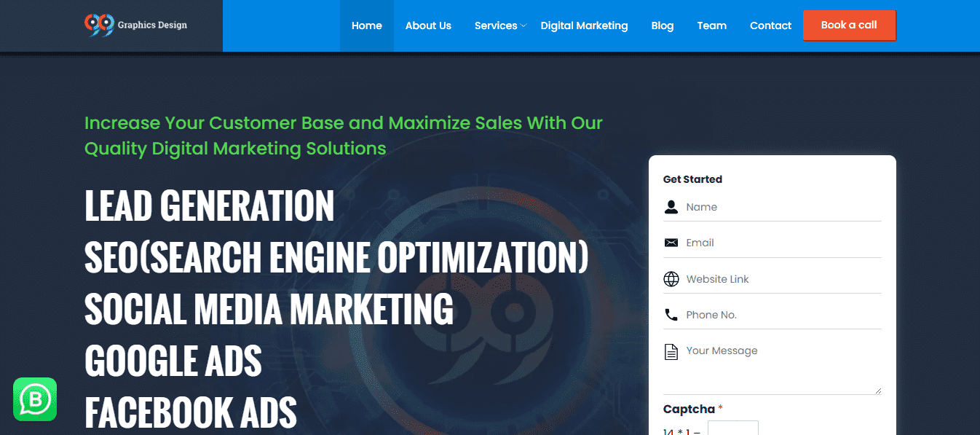The width and height of the screenshot is (980, 435).
Task: Go to the About Us page
Action: 428,26
